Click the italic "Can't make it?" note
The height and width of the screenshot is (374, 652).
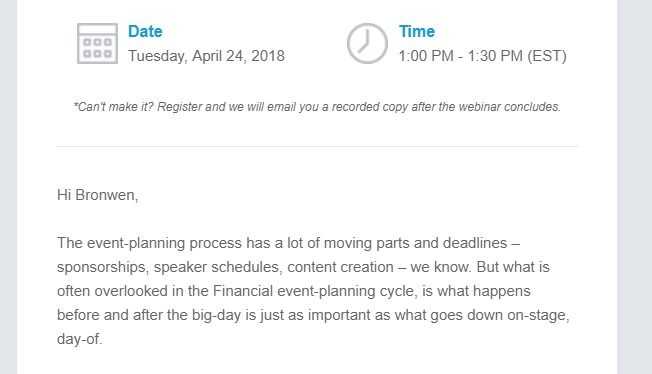(317, 107)
